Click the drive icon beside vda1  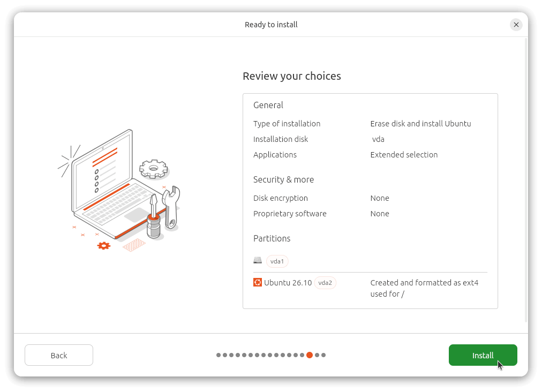coord(258,260)
